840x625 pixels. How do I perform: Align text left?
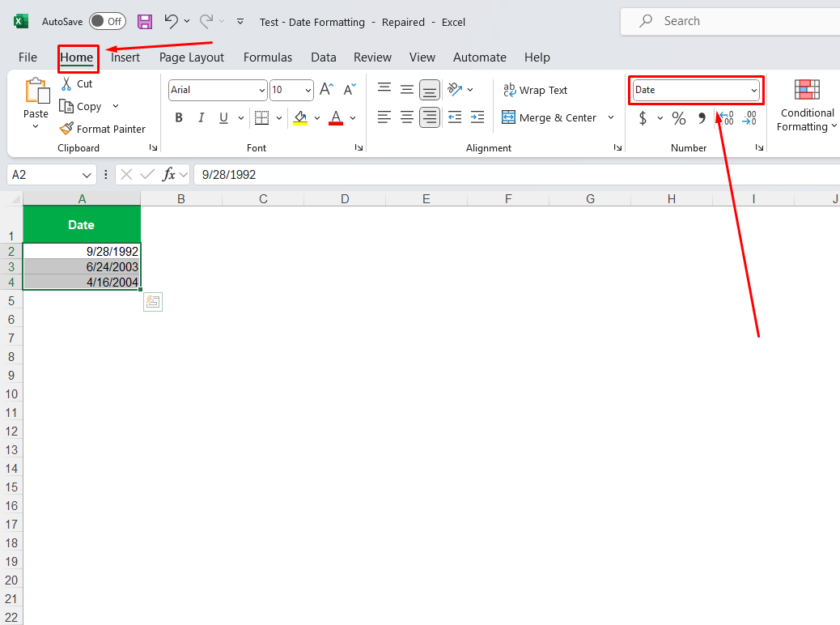coord(384,117)
